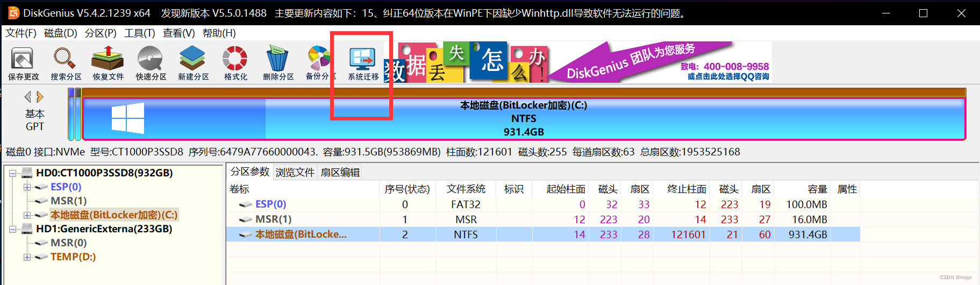The image size is (980, 285).
Task: Go to previous disk with left arrow
Action: click(27, 97)
